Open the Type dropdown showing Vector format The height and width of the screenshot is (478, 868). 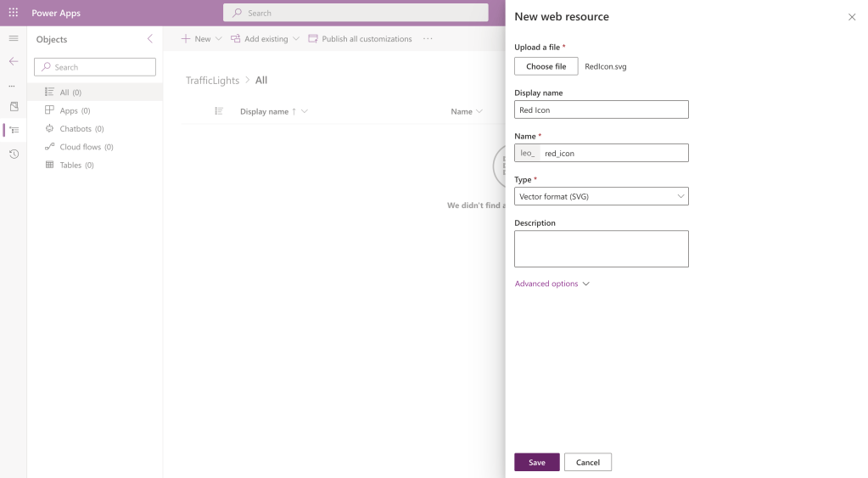[x=601, y=196]
